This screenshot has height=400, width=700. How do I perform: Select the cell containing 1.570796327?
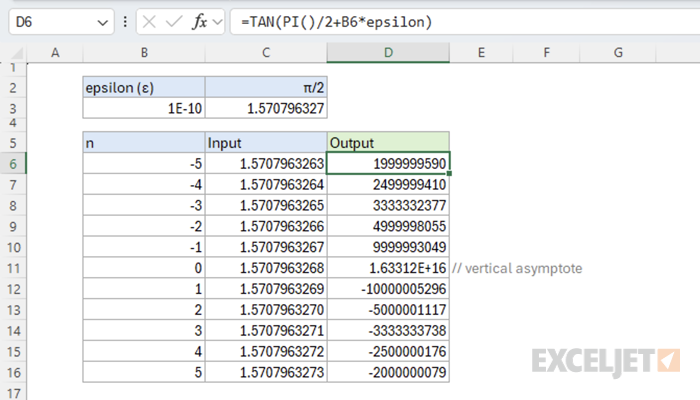coord(266,108)
